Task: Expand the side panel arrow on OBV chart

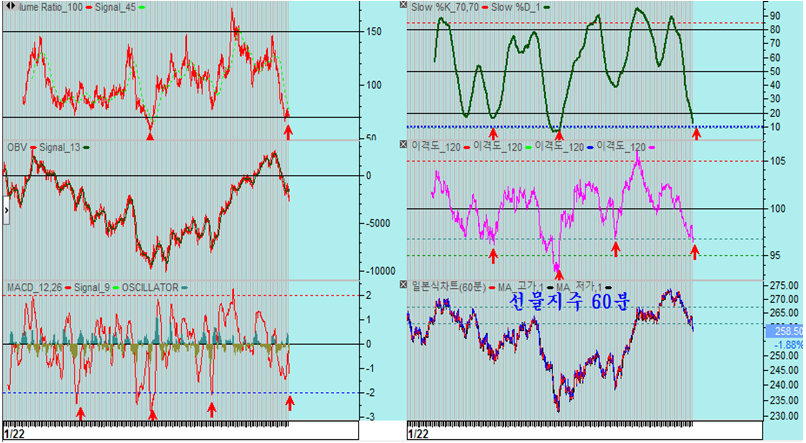Action: (x=6, y=203)
